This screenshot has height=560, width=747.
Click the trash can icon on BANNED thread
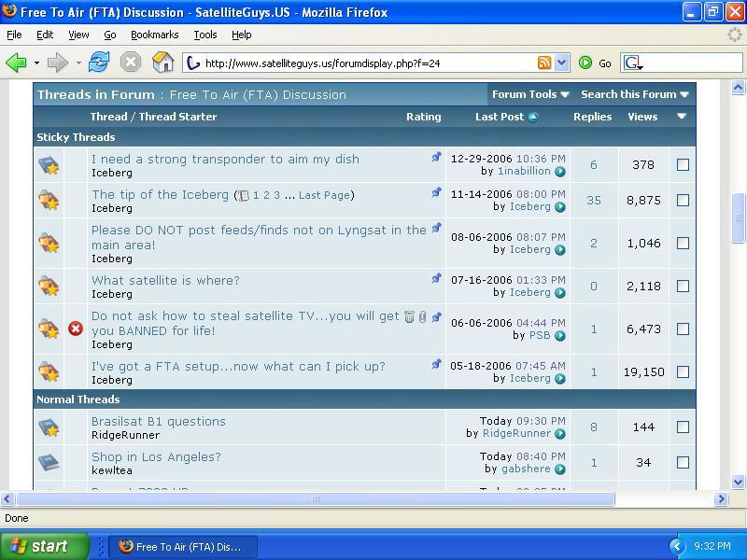409,316
